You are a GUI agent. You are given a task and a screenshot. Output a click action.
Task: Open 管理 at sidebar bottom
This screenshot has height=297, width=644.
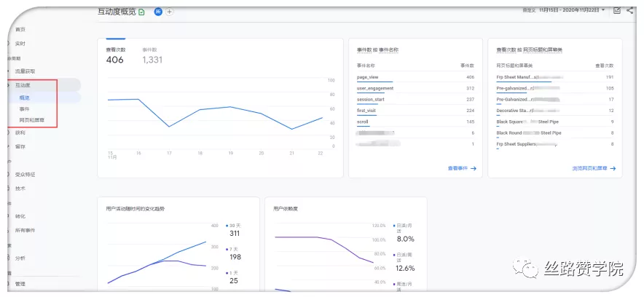tap(20, 283)
